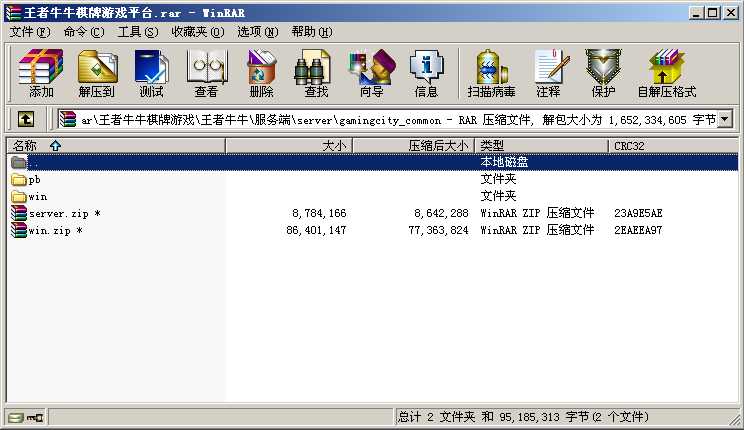Start 扫描病毒 (Virus Scan)
Image resolution: width=744 pixels, height=430 pixels.
[491, 73]
